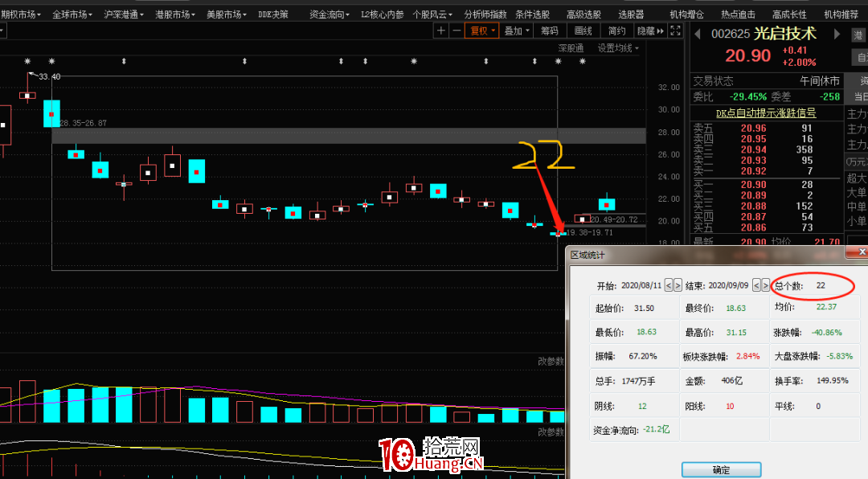Click the 开始 start date field
The height and width of the screenshot is (479, 868).
(x=641, y=285)
